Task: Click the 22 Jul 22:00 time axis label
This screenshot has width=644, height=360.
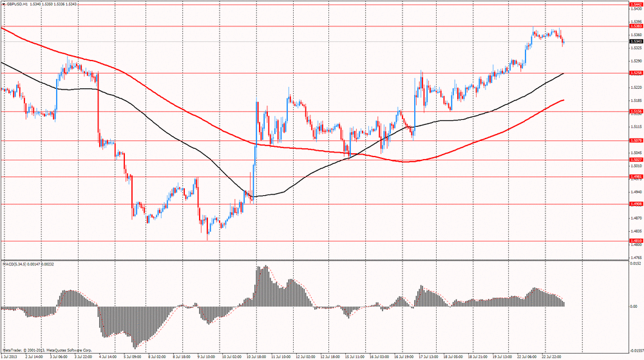Action: [x=551, y=357]
